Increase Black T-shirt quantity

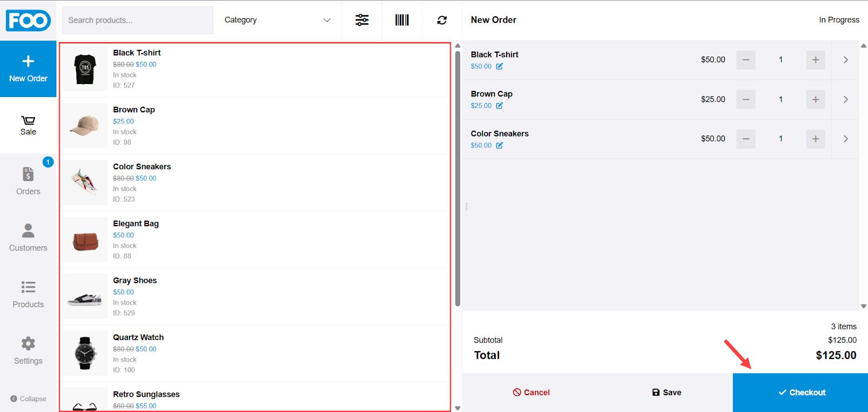815,60
